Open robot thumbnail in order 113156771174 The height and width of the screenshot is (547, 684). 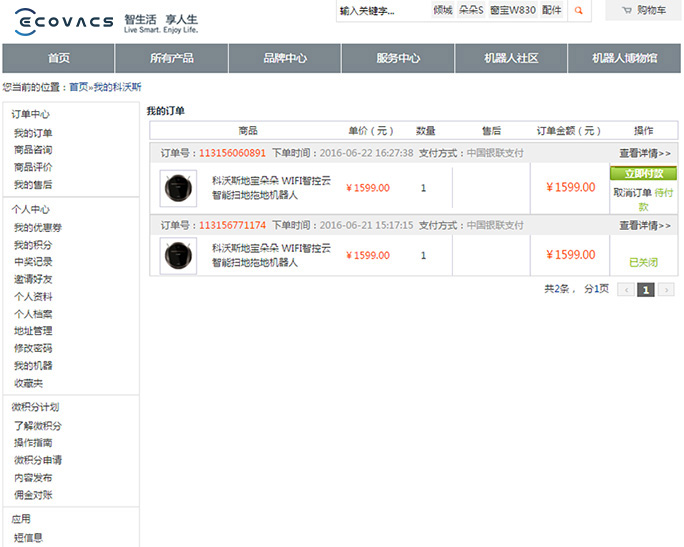(178, 256)
